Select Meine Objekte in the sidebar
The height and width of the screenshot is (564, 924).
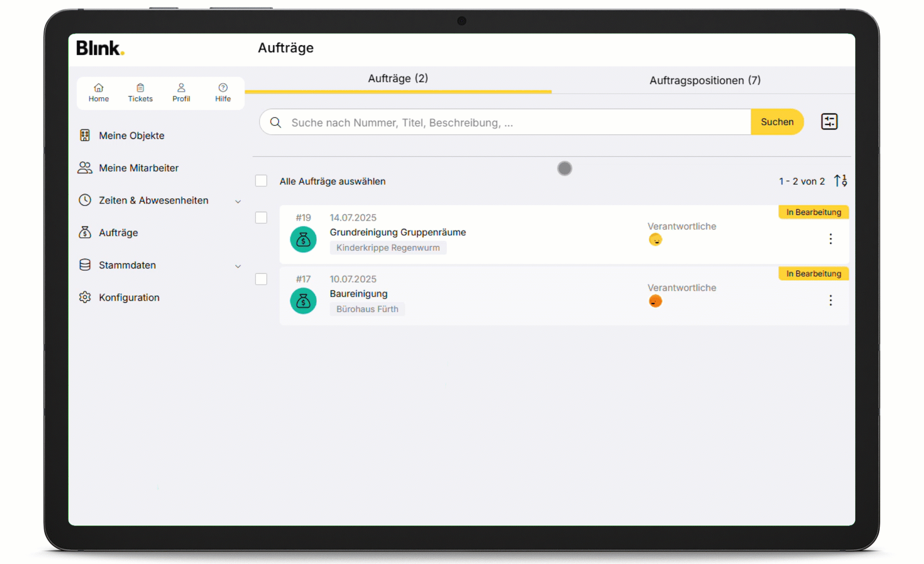(132, 135)
